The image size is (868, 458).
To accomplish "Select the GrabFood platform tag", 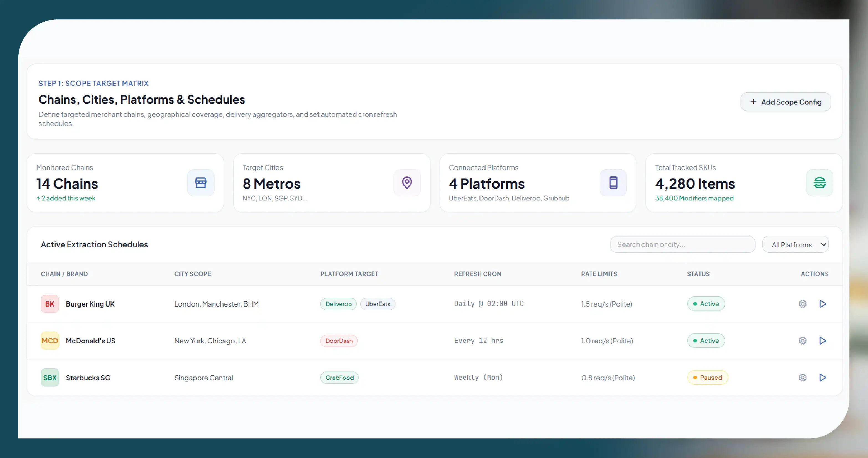I will [339, 377].
